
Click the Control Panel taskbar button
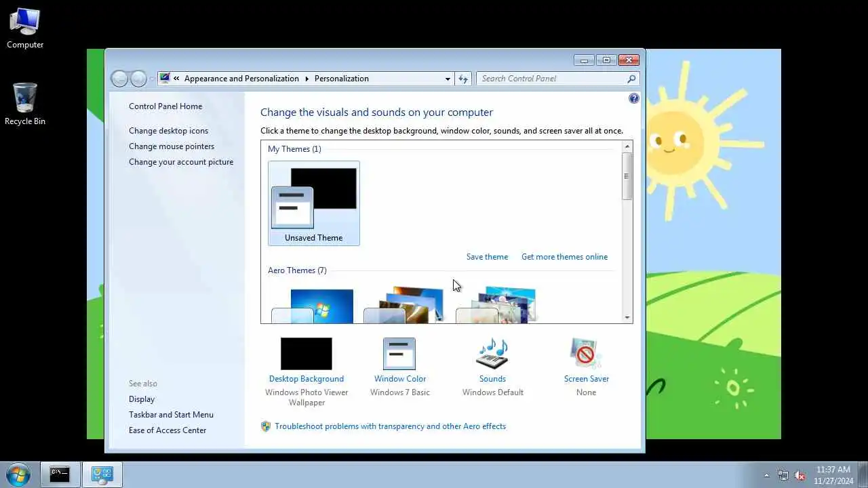point(102,474)
